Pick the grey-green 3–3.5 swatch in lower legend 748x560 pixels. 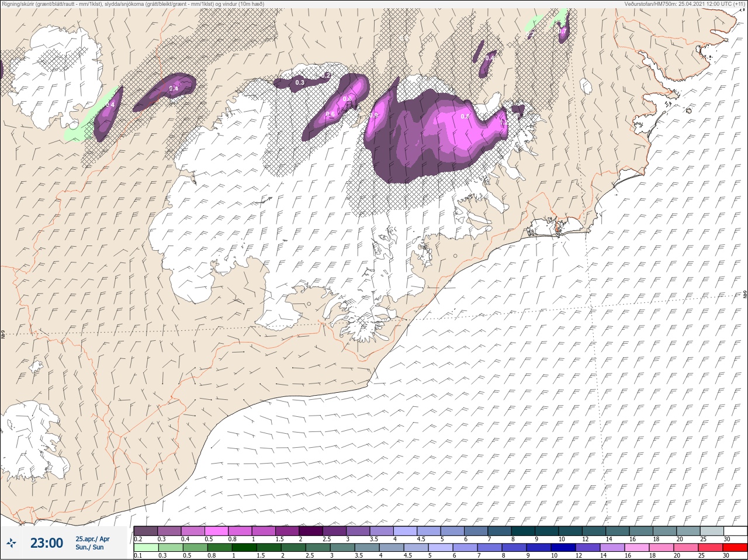pyautogui.click(x=344, y=548)
